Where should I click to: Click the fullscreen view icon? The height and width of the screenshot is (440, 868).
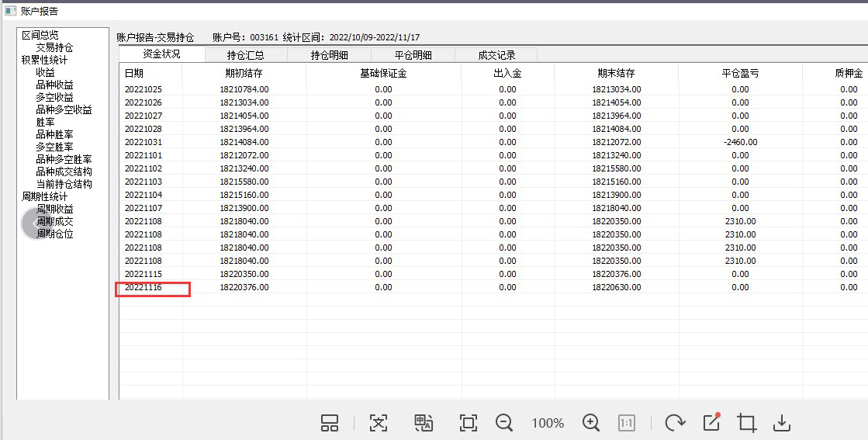click(468, 423)
